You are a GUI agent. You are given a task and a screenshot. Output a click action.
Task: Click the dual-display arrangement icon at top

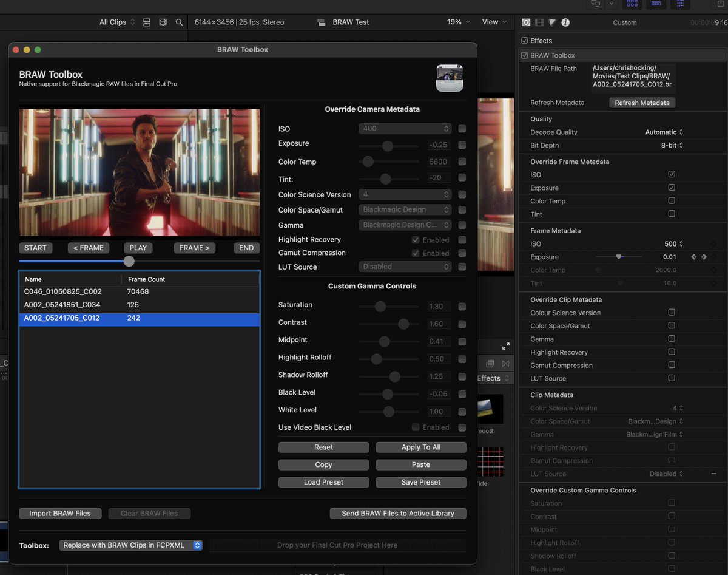pos(595,4)
